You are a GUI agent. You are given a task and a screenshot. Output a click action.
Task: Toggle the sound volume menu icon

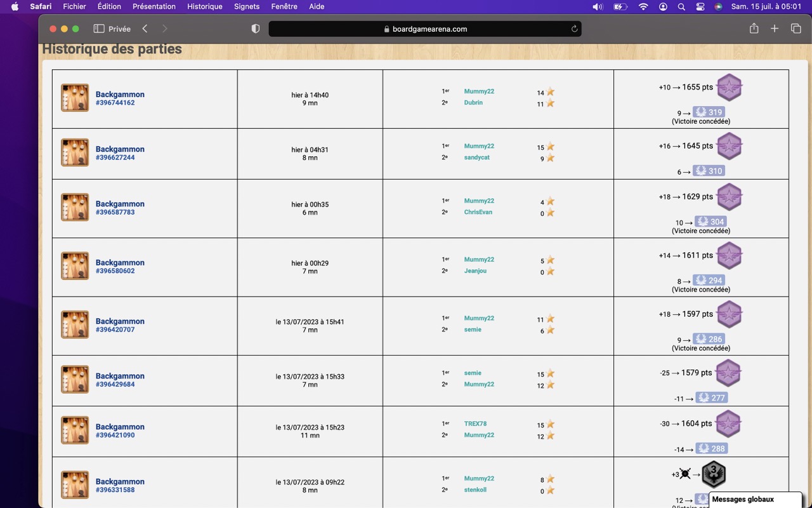pos(598,6)
